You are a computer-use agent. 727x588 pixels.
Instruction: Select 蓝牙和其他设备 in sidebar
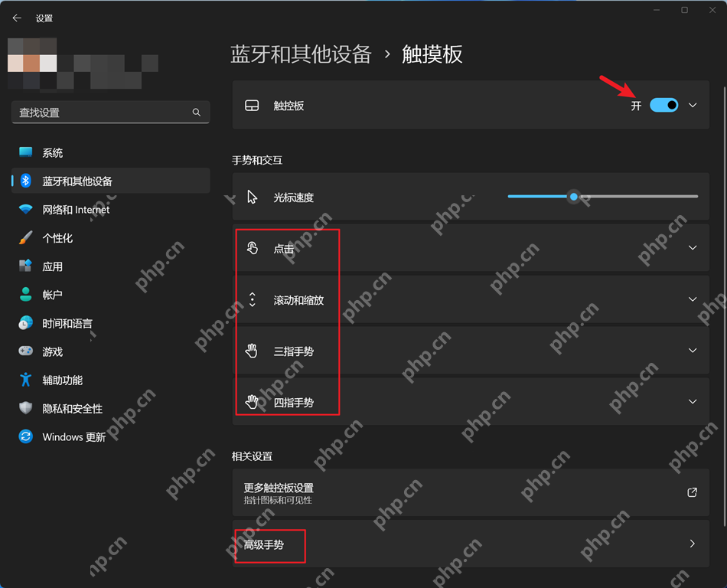[x=111, y=181]
